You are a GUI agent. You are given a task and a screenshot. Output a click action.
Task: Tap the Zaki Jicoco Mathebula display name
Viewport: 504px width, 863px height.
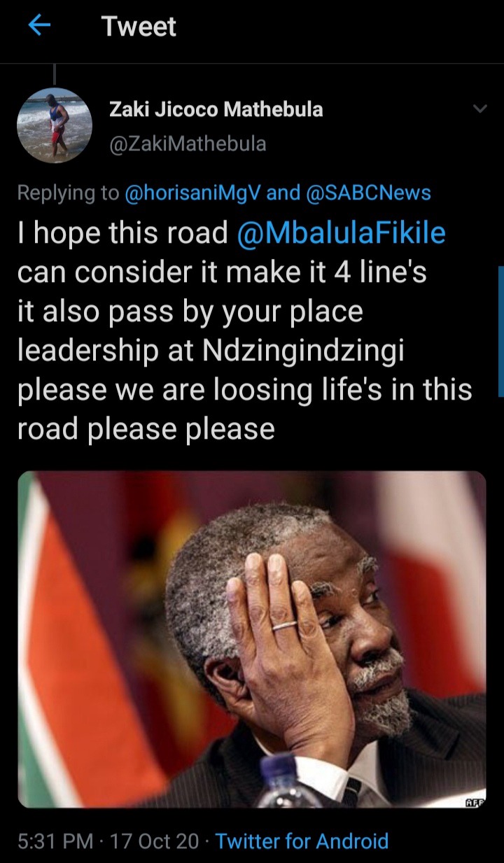[x=216, y=108]
